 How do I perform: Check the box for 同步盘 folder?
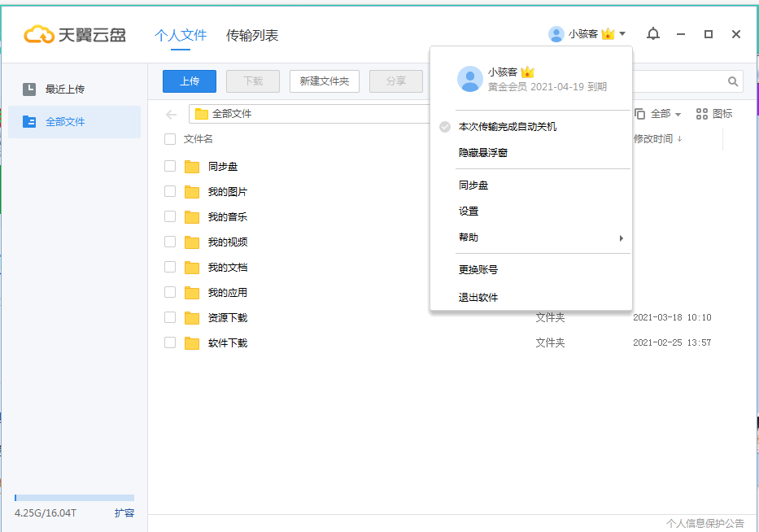click(170, 166)
